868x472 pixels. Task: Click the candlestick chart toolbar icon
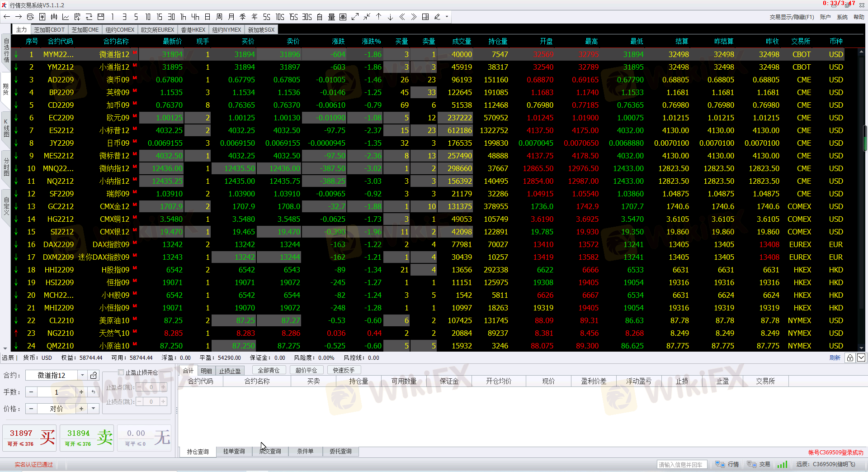coord(54,17)
